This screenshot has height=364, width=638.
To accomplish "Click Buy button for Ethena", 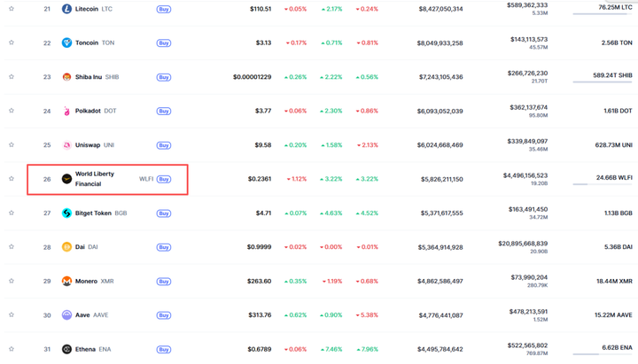I will (164, 349).
